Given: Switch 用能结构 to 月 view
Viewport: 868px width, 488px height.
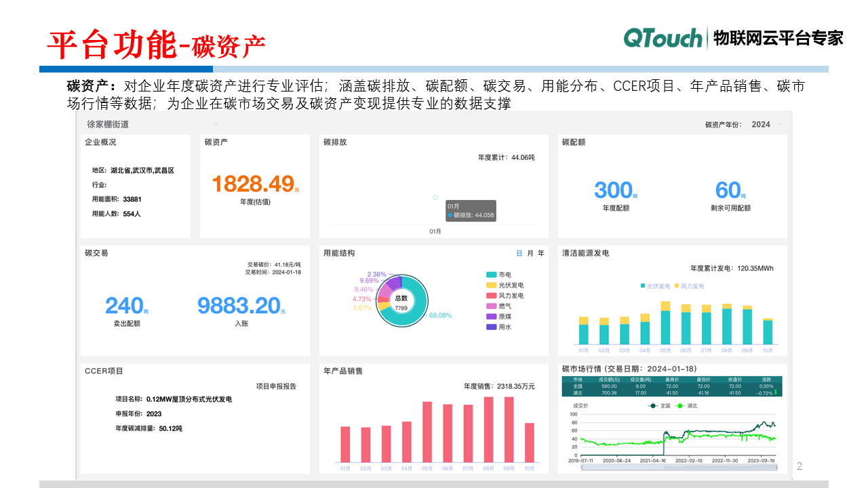Looking at the screenshot, I should [x=530, y=253].
